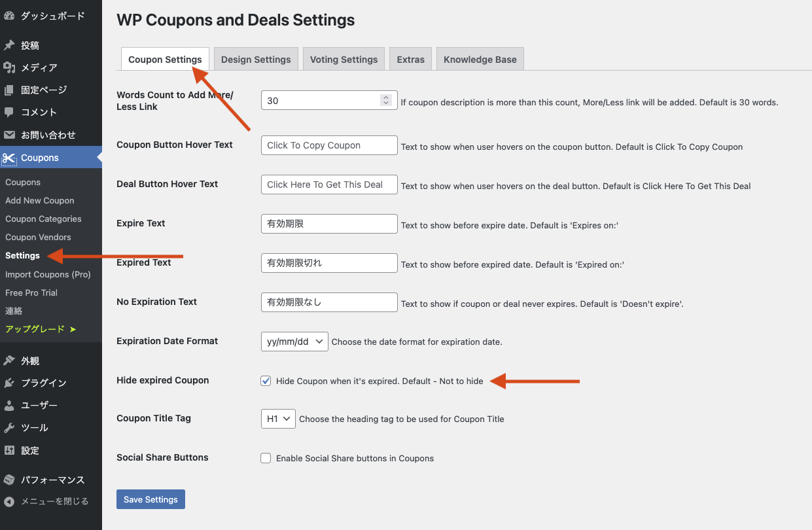Open the Plugins plug icon
The height and width of the screenshot is (530, 812).
point(9,383)
